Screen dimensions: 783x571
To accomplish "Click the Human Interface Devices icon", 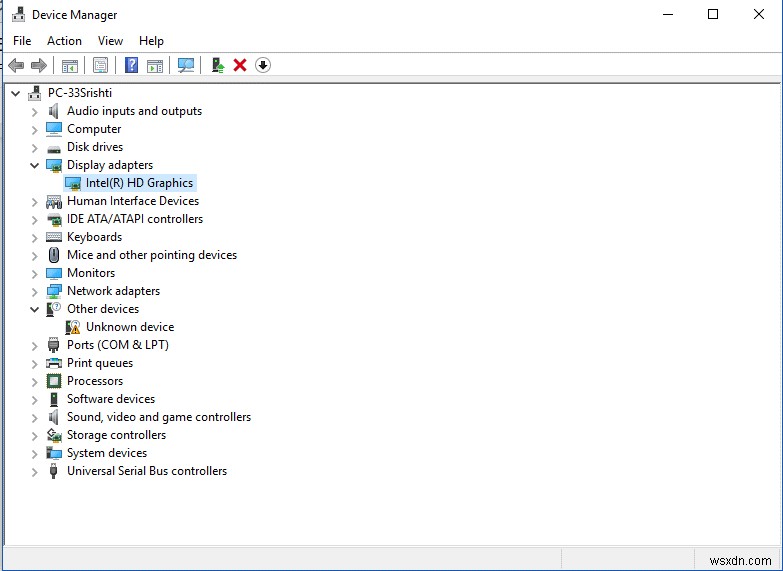I will (x=53, y=201).
